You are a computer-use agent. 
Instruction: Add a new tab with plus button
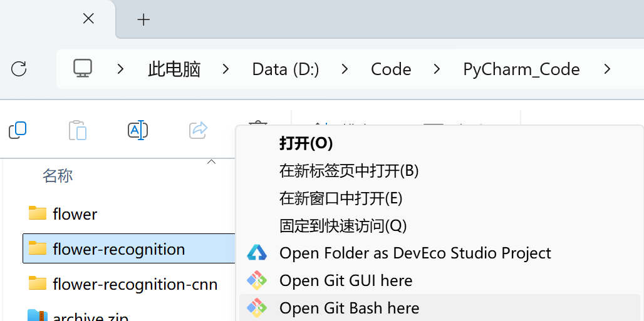point(143,19)
